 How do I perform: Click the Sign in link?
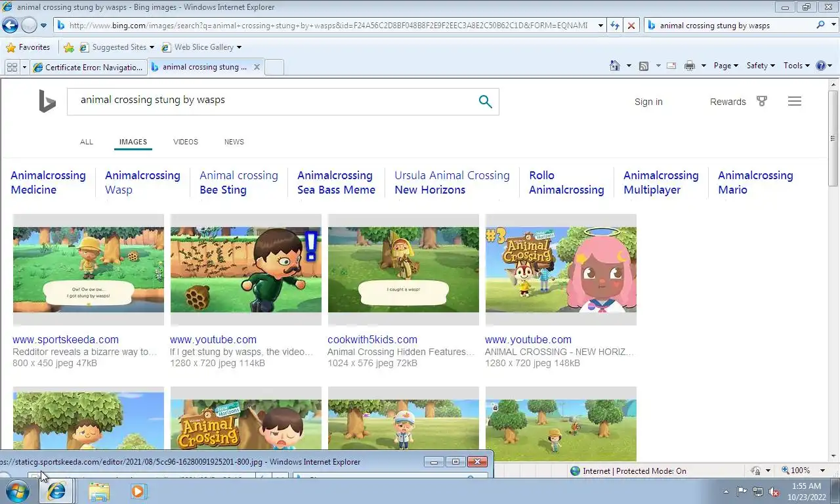(648, 102)
